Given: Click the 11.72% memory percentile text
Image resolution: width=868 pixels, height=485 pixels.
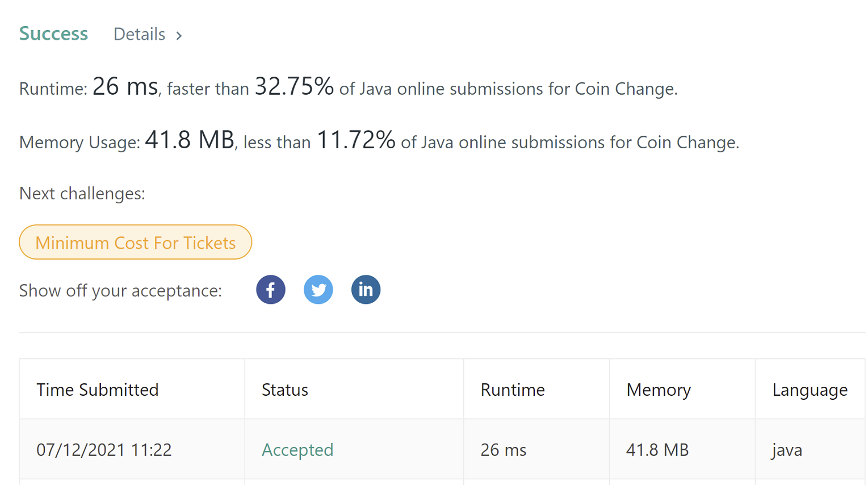Looking at the screenshot, I should pyautogui.click(x=356, y=140).
